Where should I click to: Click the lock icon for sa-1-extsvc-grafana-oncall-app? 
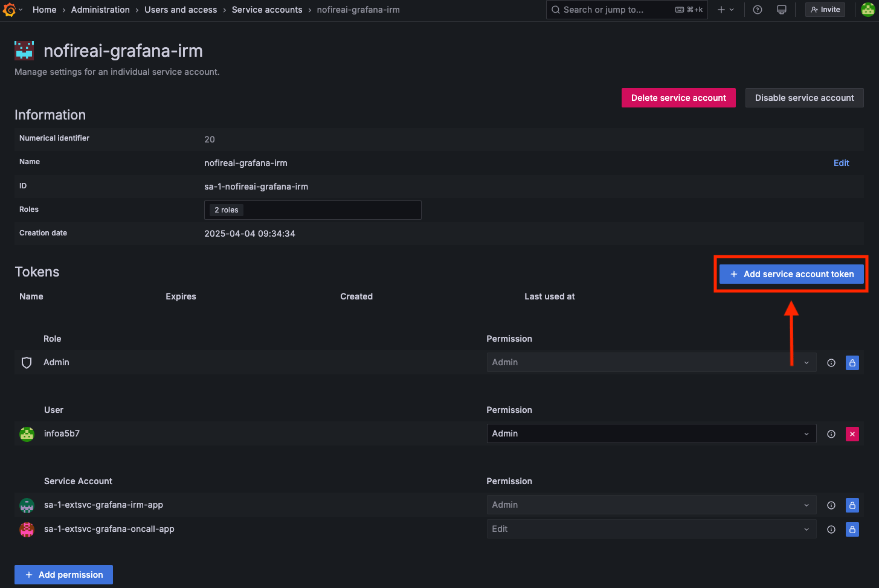tap(852, 529)
